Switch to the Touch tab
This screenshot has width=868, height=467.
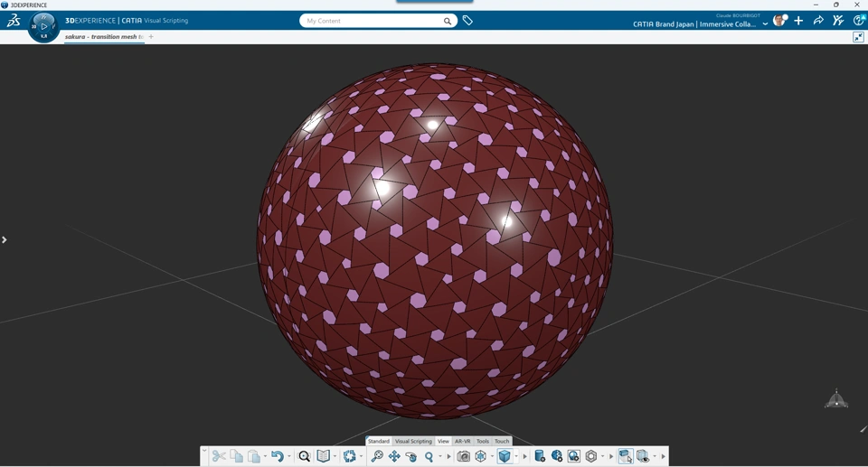tap(502, 441)
